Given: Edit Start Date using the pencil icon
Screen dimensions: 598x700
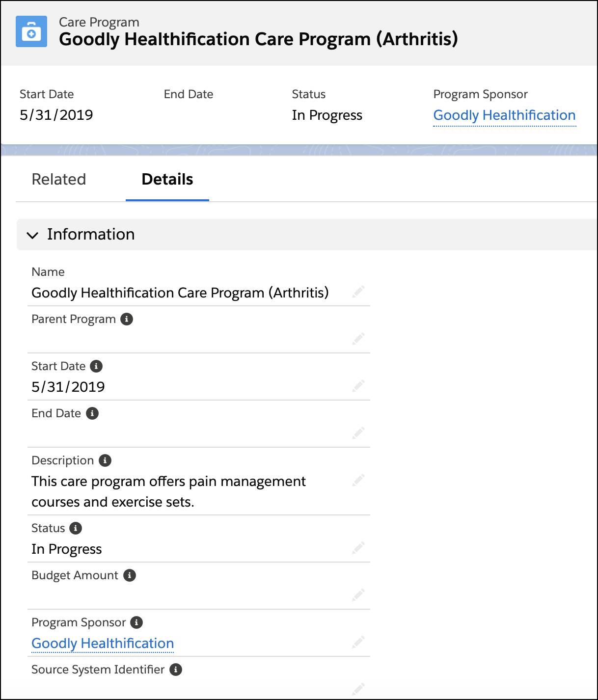Looking at the screenshot, I should (358, 386).
